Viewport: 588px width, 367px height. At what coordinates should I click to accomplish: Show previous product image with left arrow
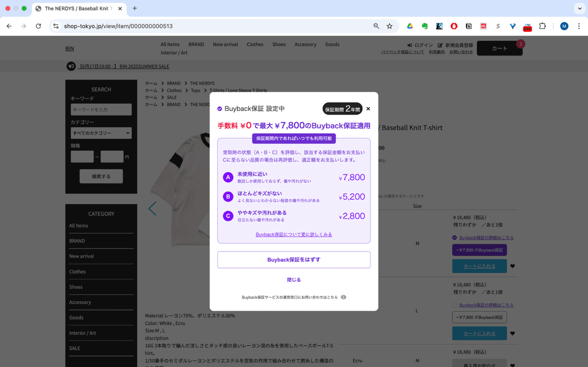coord(152,209)
